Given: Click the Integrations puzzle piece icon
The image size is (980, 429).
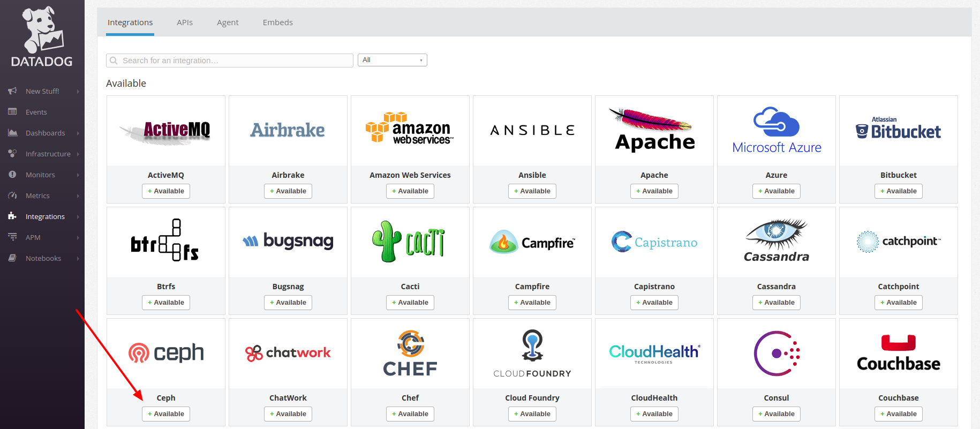Looking at the screenshot, I should pyautogui.click(x=12, y=216).
